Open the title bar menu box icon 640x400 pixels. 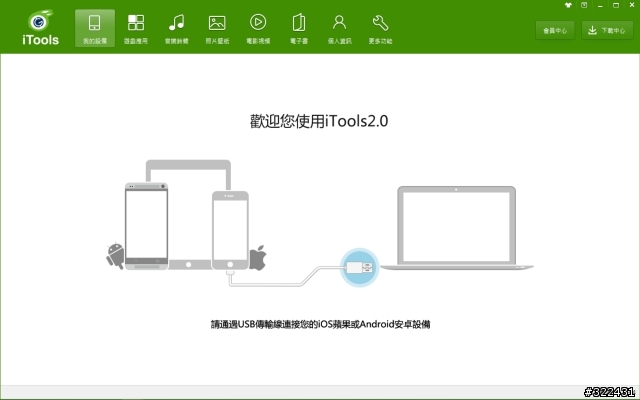[584, 5]
